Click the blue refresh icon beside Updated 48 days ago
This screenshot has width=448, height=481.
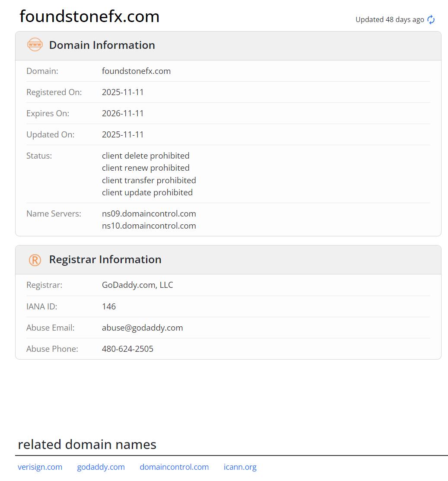pos(431,19)
